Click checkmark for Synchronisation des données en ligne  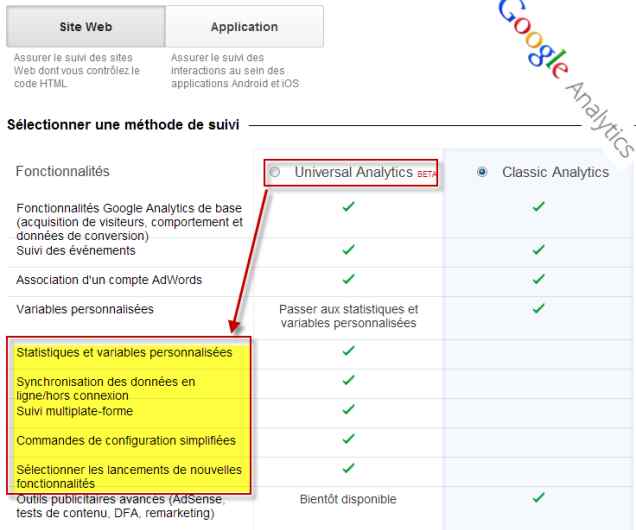pyautogui.click(x=348, y=380)
